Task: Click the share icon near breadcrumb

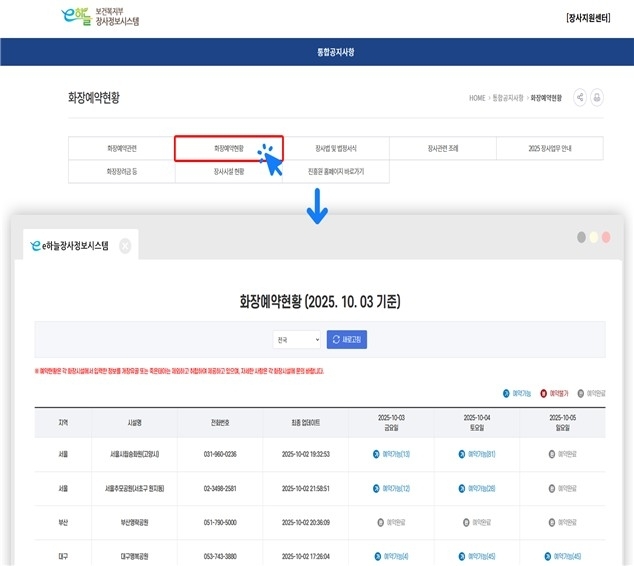Action: (581, 98)
